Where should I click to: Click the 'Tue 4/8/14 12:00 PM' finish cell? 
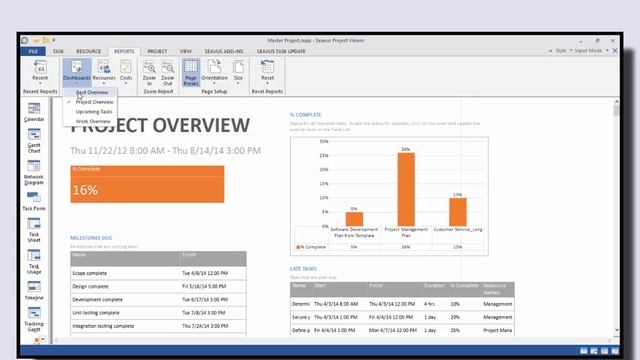[x=205, y=273]
